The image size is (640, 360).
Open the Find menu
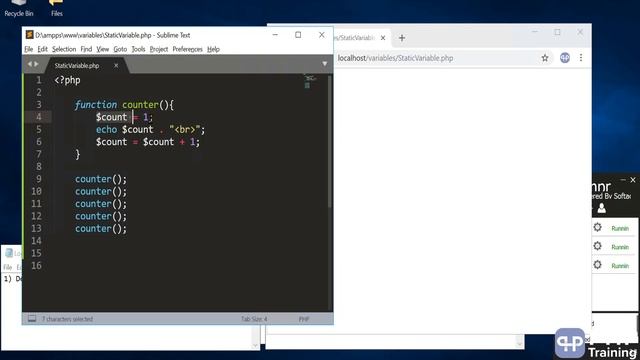click(x=86, y=49)
